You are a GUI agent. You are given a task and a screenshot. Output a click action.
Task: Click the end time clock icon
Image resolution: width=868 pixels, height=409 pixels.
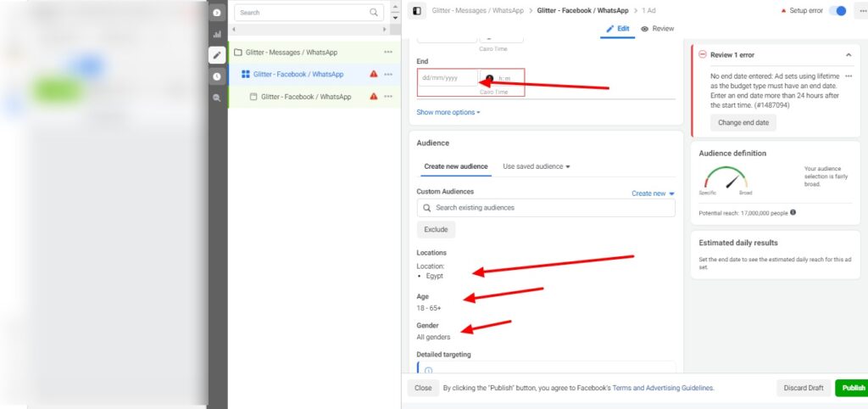pyautogui.click(x=489, y=78)
